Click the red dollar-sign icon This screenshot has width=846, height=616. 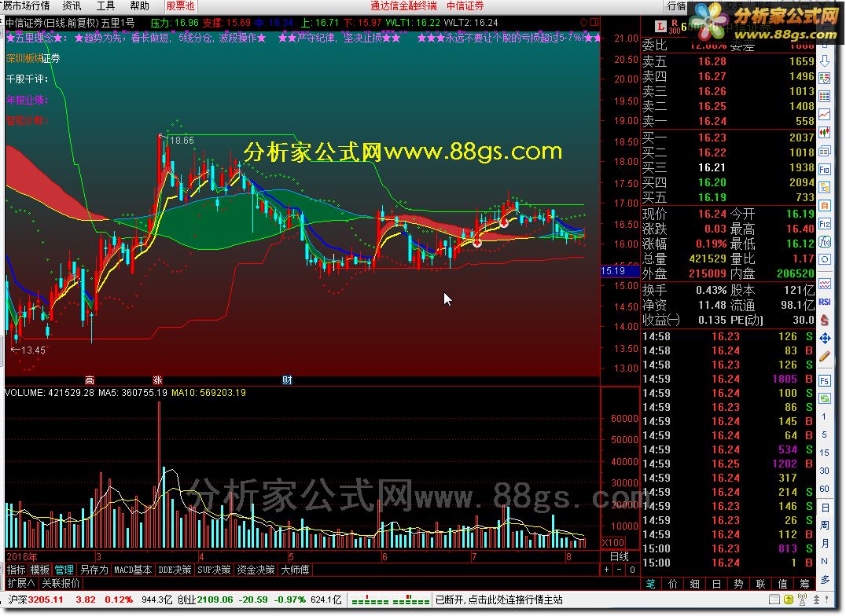click(825, 320)
